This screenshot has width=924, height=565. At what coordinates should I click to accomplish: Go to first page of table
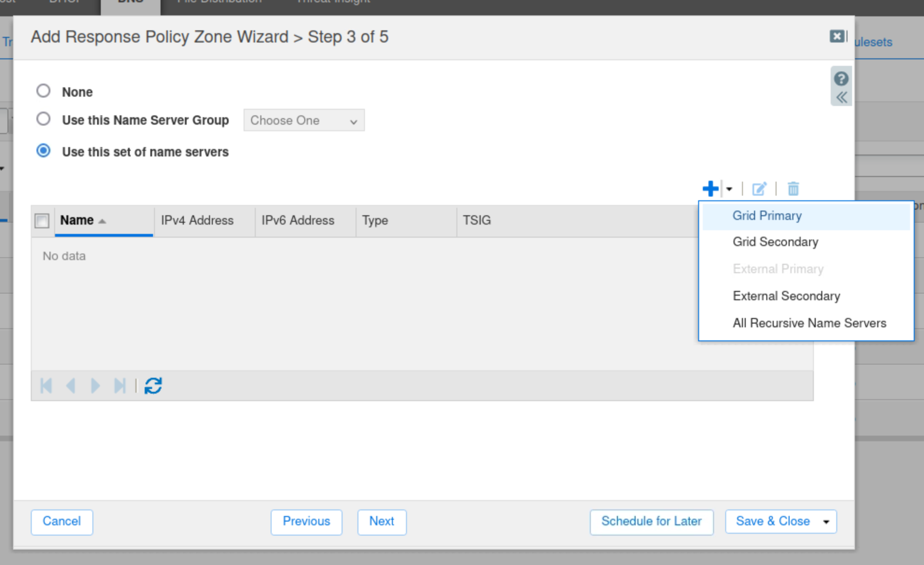click(46, 386)
